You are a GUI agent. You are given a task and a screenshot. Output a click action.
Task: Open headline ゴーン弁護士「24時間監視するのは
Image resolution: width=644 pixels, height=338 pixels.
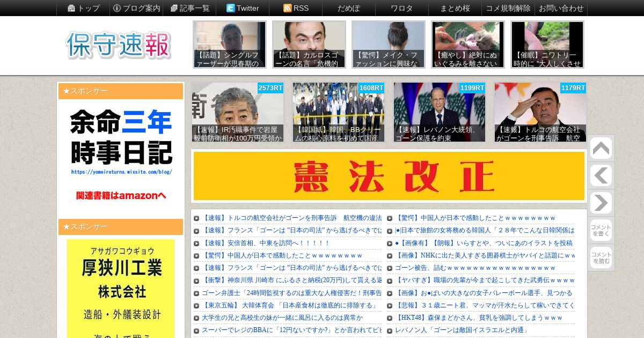291,293
